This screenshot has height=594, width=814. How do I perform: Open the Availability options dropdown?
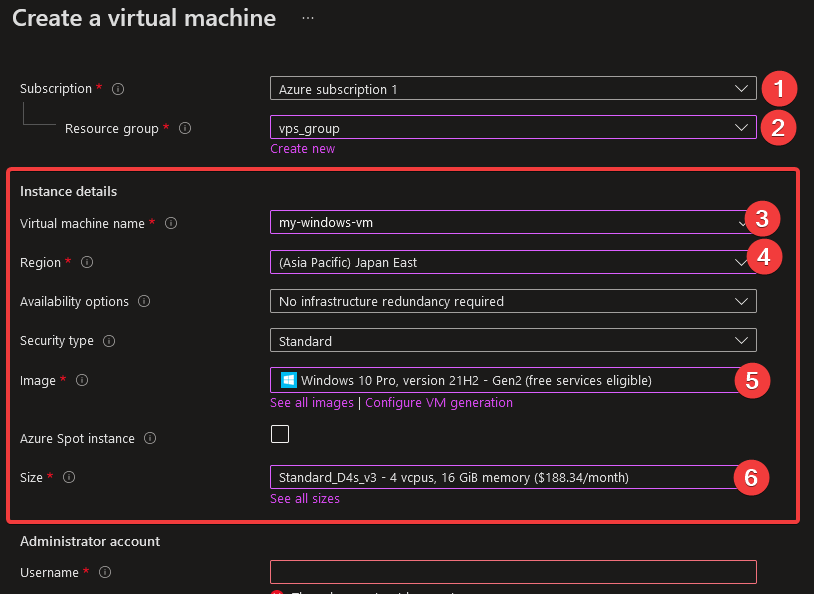pos(513,301)
